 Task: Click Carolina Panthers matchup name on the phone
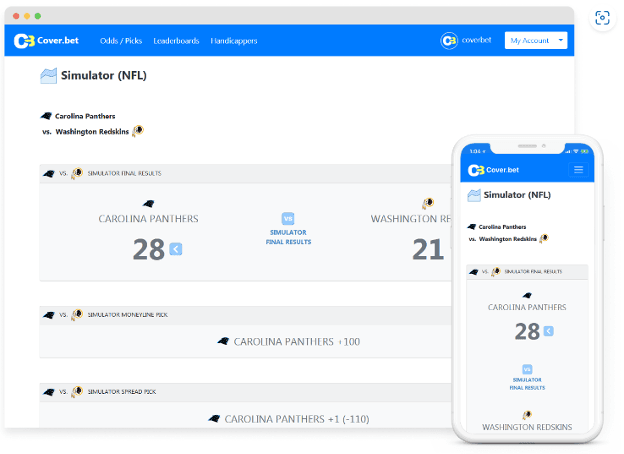pyautogui.click(x=502, y=227)
